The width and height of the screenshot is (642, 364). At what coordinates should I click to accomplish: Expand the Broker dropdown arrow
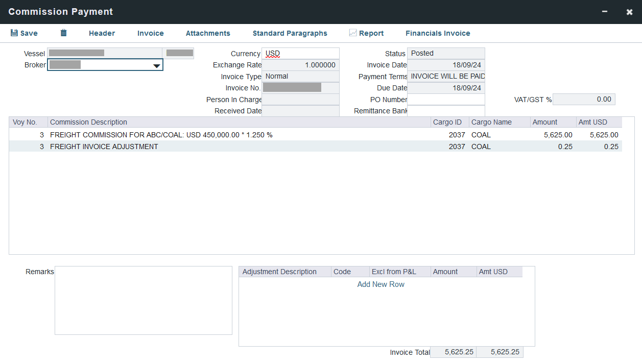pyautogui.click(x=157, y=65)
